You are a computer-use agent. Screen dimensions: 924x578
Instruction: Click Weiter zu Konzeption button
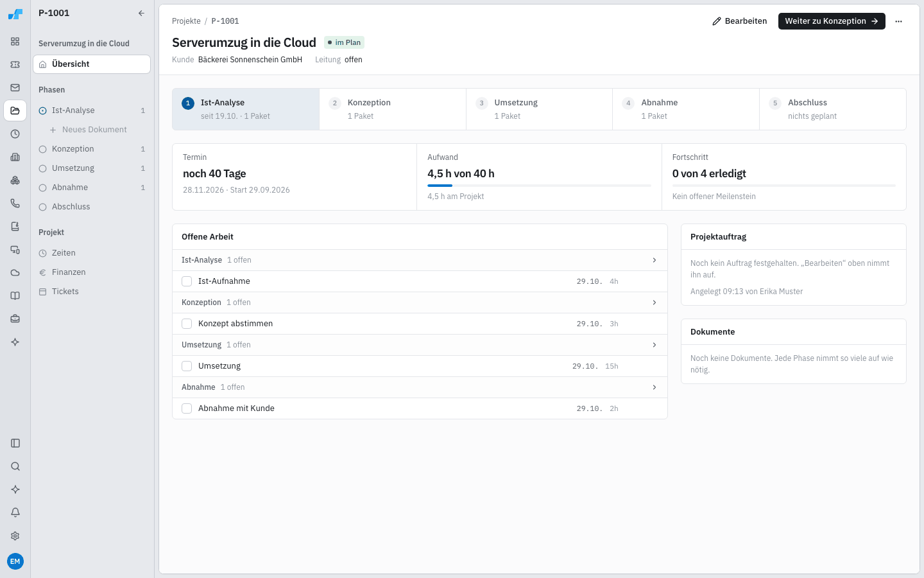pyautogui.click(x=832, y=21)
